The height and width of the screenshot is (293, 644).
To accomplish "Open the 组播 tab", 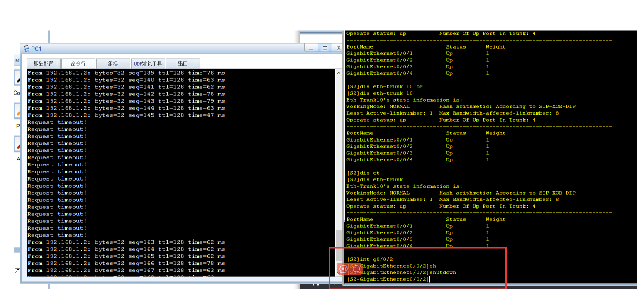I will coord(113,64).
